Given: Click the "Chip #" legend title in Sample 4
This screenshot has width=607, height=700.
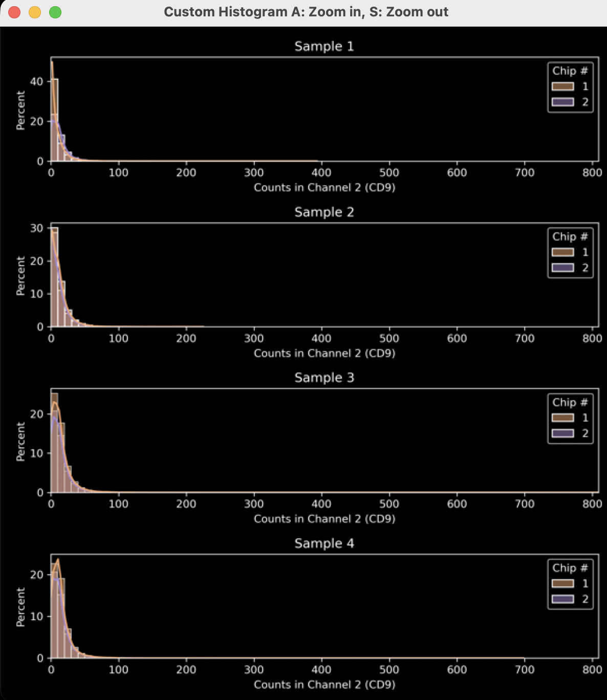Looking at the screenshot, I should (x=570, y=568).
